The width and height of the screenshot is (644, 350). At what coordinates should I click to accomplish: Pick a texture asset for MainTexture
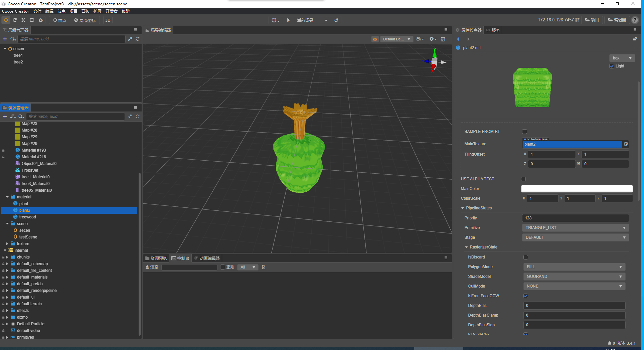coord(626,144)
